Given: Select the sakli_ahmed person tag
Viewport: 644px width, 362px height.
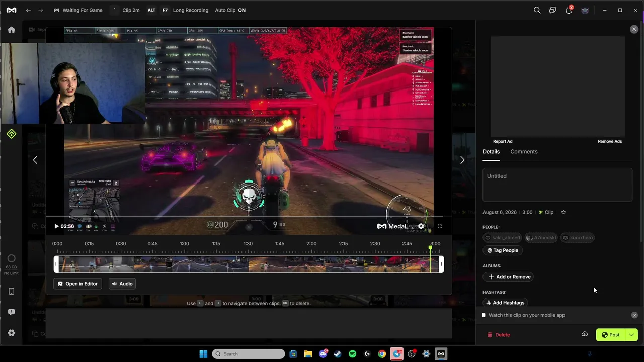Looking at the screenshot, I should (x=502, y=238).
